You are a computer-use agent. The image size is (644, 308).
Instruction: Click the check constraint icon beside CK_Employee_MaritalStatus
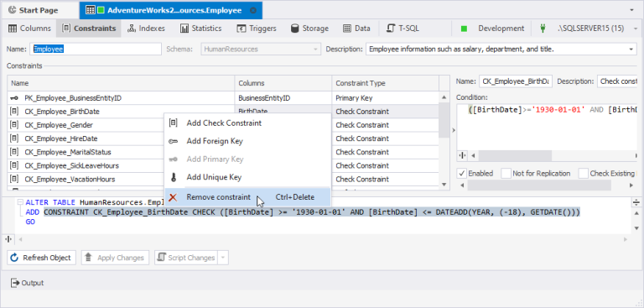pos(14,152)
